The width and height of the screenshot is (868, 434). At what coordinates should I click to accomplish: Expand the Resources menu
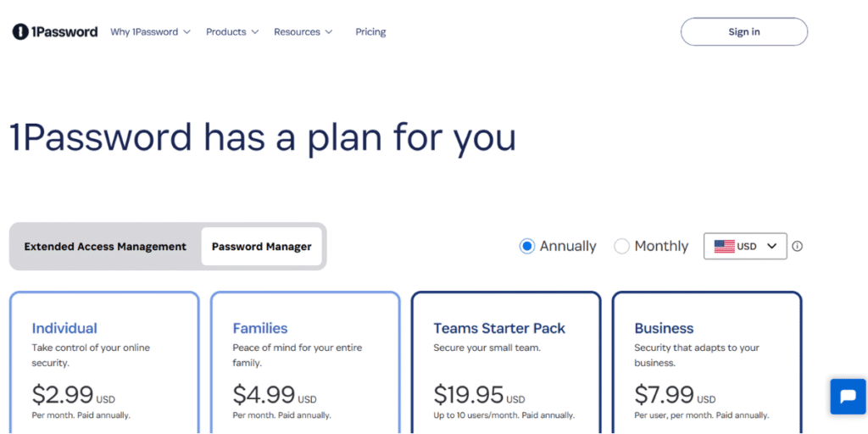click(303, 32)
